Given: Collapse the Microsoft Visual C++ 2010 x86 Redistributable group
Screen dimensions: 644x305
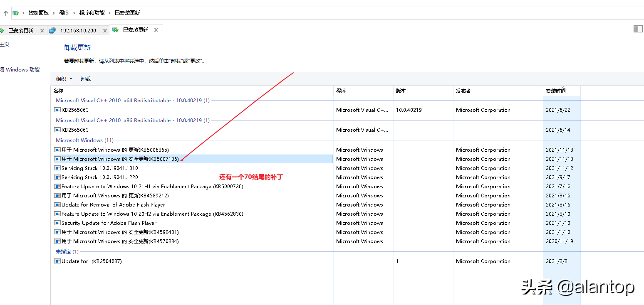Looking at the screenshot, I should (133, 121).
